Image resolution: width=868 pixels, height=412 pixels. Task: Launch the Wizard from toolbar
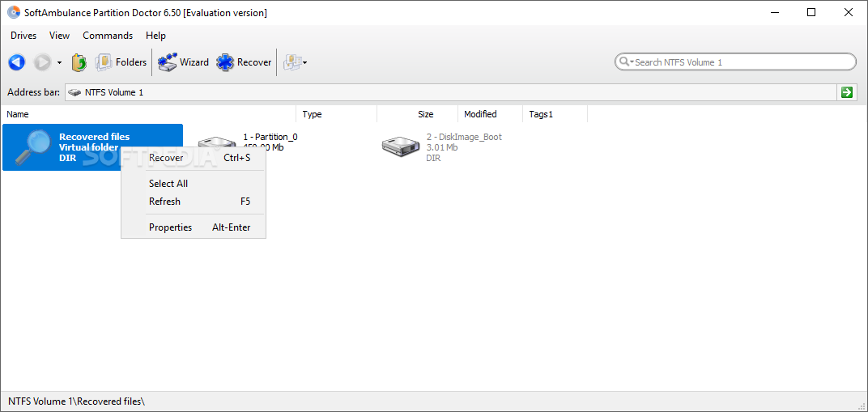pyautogui.click(x=183, y=62)
